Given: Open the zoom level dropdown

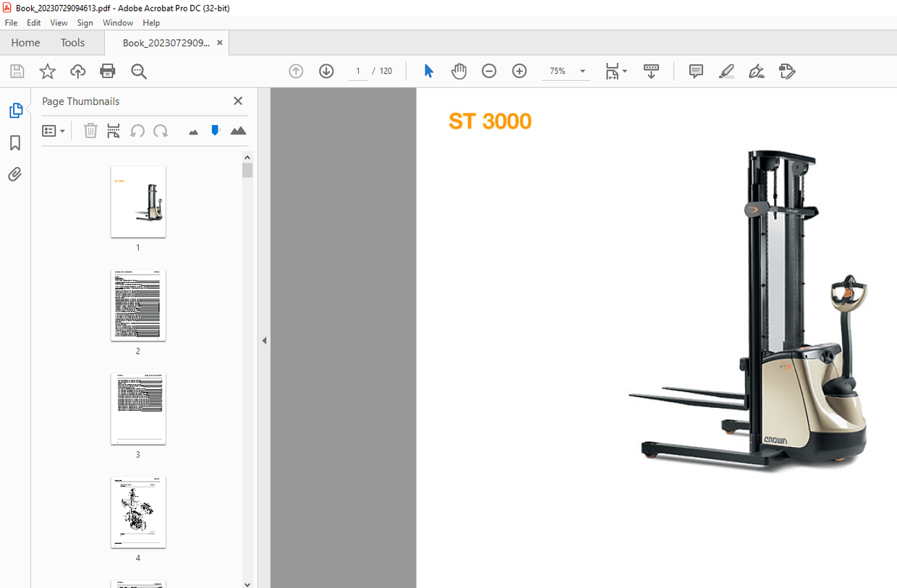Looking at the screenshot, I should (582, 71).
